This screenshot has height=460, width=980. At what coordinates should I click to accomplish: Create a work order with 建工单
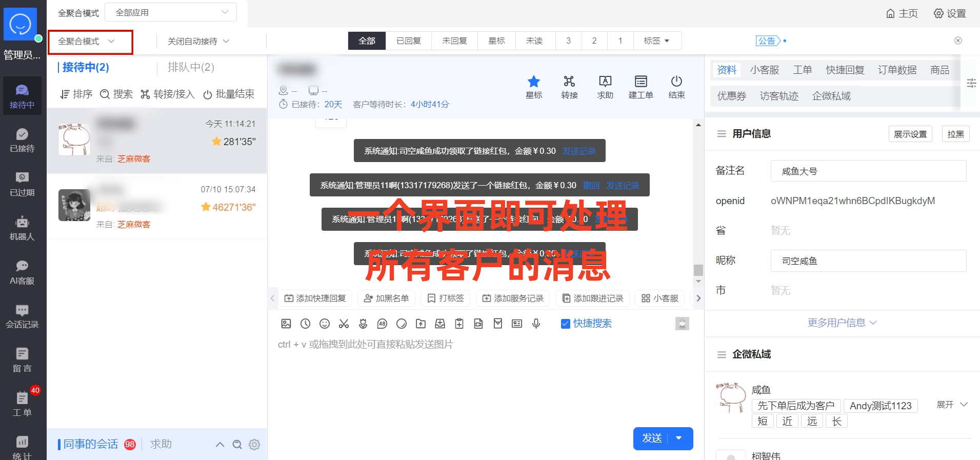click(x=641, y=87)
